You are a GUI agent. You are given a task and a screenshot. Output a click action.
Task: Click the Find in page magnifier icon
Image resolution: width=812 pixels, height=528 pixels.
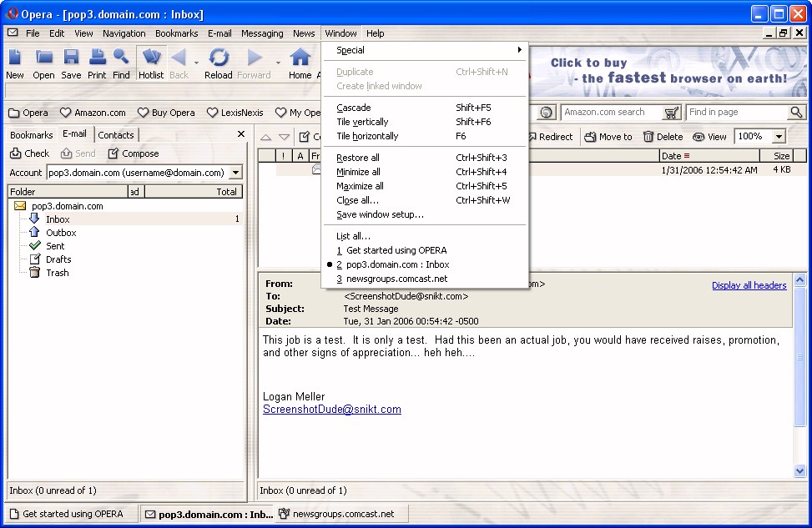796,112
